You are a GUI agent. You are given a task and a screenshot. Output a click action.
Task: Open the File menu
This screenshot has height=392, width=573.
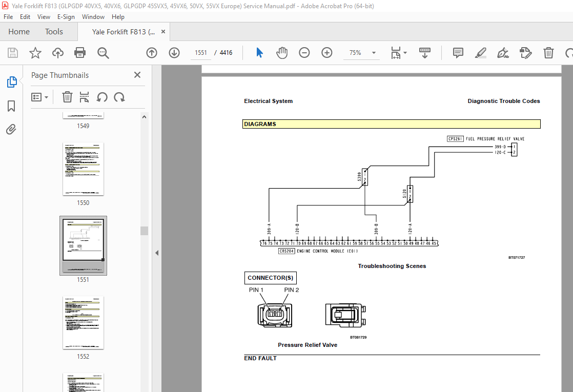tap(8, 17)
